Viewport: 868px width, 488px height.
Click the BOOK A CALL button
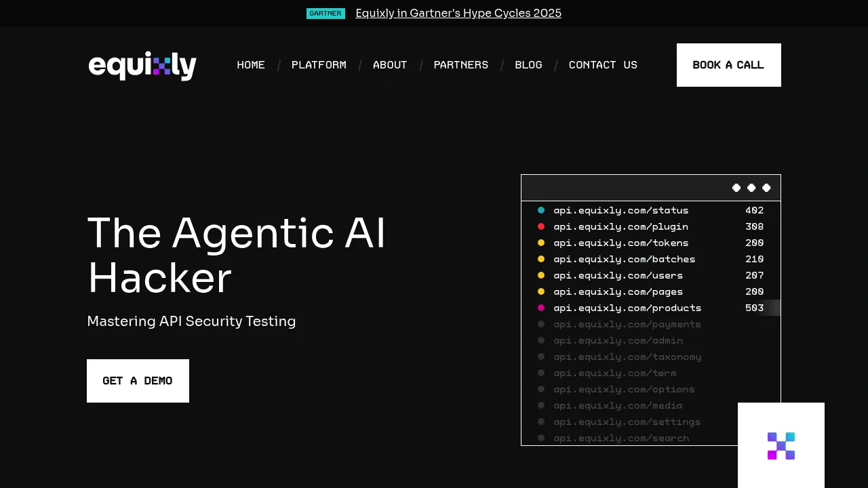(729, 65)
